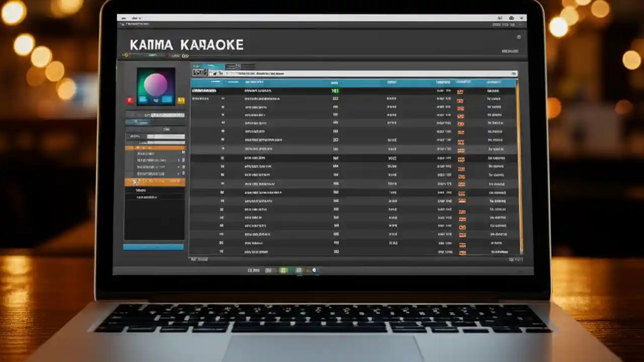Select the red stop icon beside album art
This screenshot has height=362, width=644.
coord(130,100)
